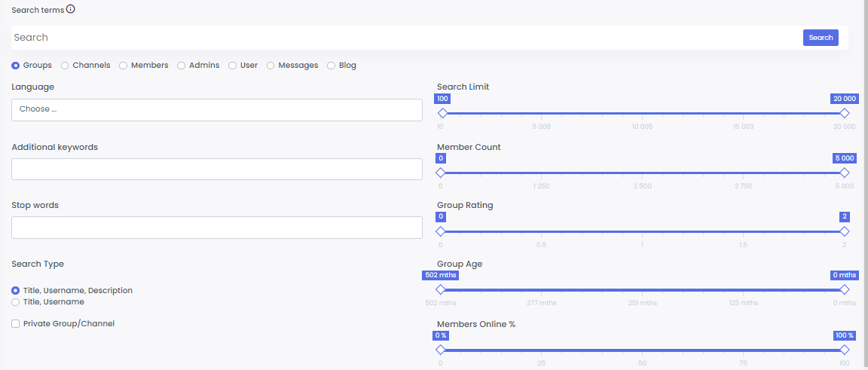This screenshot has width=868, height=370.
Task: Select Title, Username, Description search type
Action: point(16,290)
